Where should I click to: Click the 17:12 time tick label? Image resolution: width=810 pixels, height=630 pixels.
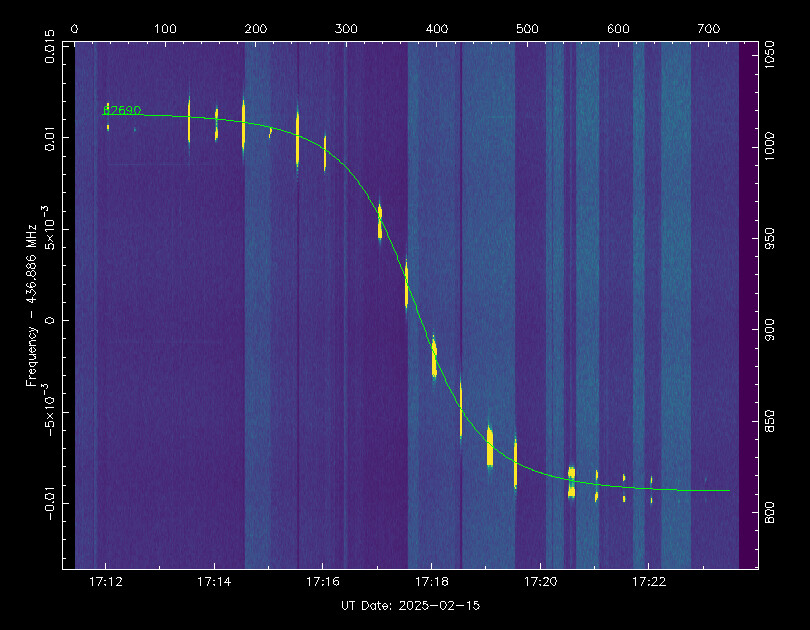[x=105, y=580]
